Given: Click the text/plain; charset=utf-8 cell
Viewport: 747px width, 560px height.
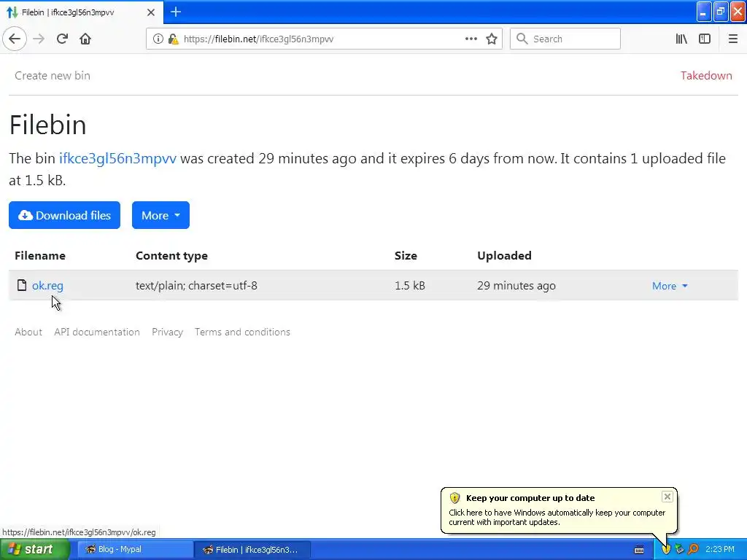Looking at the screenshot, I should 196,286.
